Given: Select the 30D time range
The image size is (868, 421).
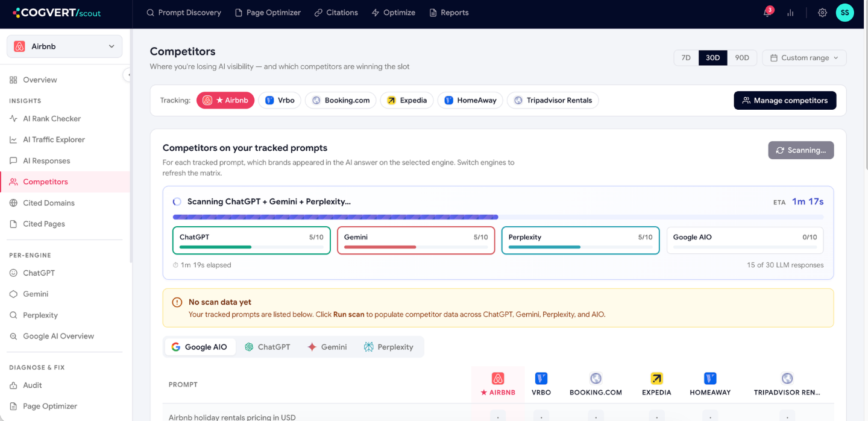Looking at the screenshot, I should click(713, 58).
